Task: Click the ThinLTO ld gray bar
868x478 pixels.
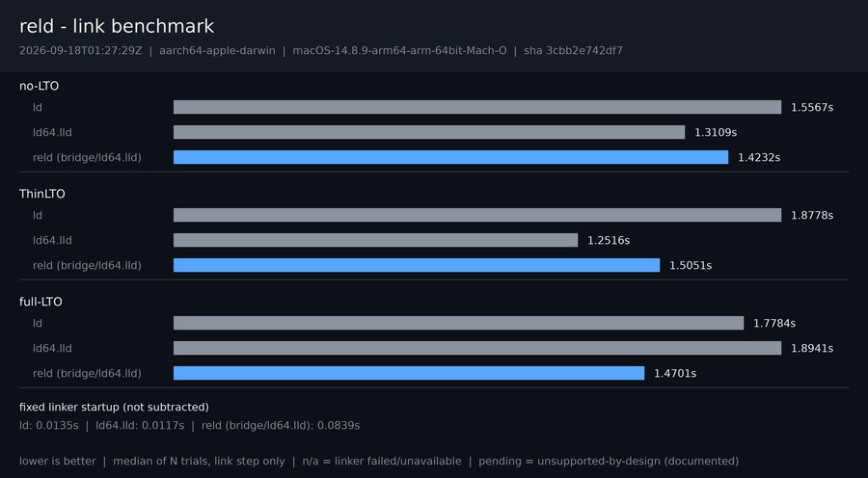Action: pos(477,215)
